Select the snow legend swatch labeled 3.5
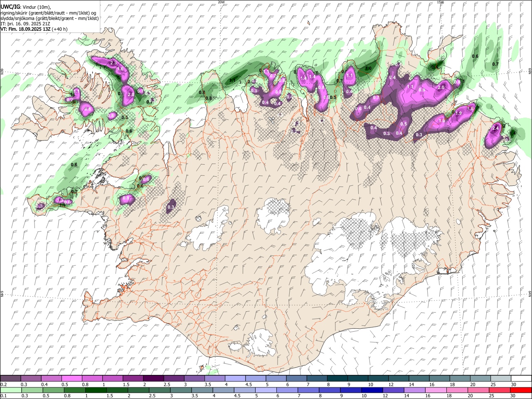This screenshot has width=532, height=399. [x=214, y=379]
